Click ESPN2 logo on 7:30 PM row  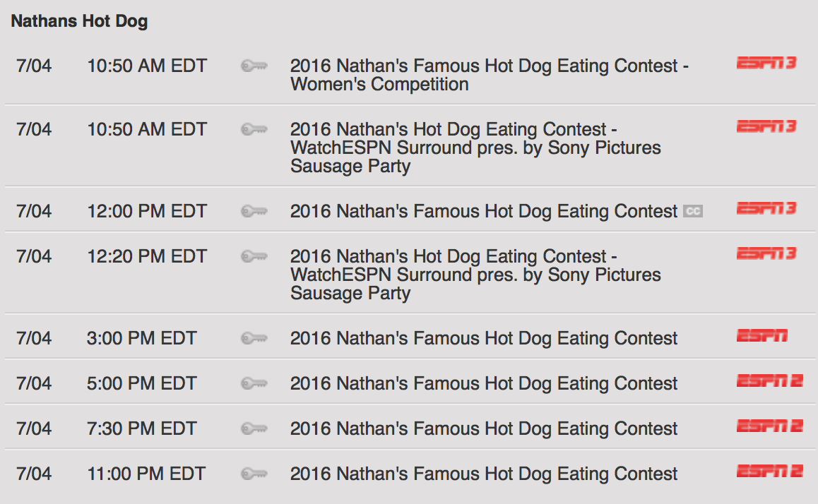769,426
